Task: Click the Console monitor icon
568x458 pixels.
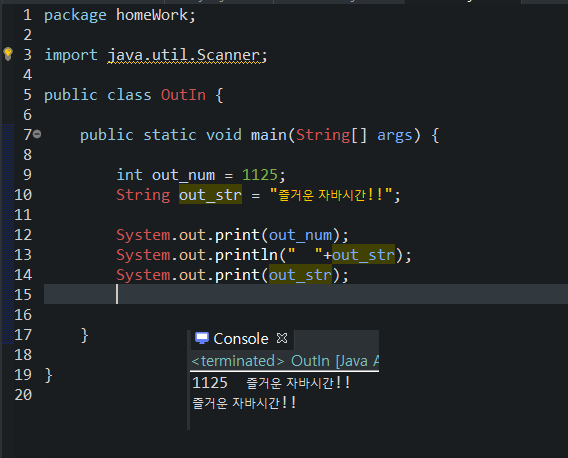Action: click(202, 338)
